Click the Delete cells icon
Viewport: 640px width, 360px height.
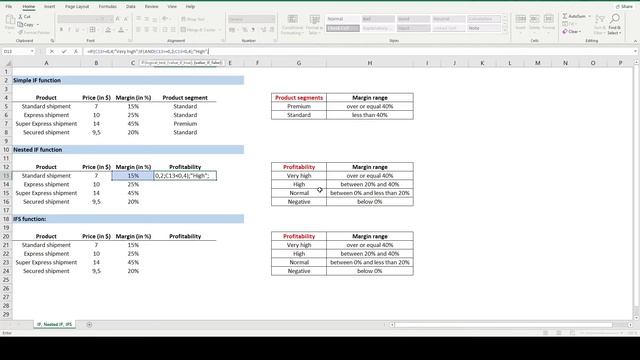coord(534,22)
